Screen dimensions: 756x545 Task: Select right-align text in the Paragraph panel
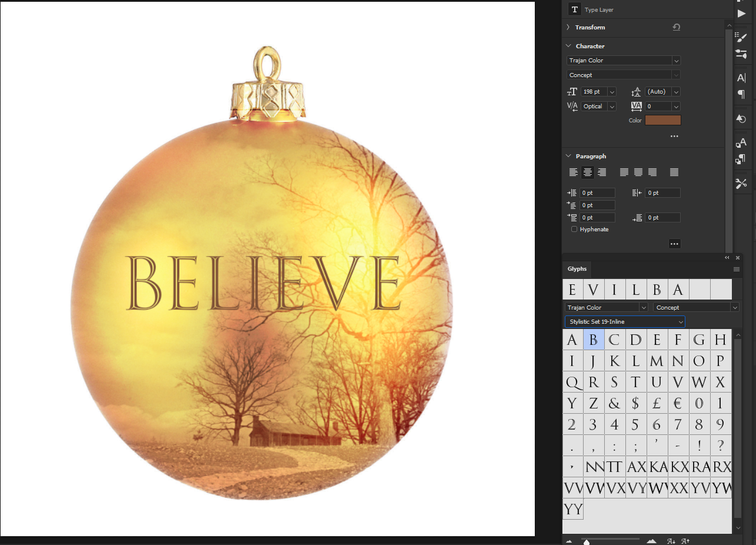click(602, 172)
